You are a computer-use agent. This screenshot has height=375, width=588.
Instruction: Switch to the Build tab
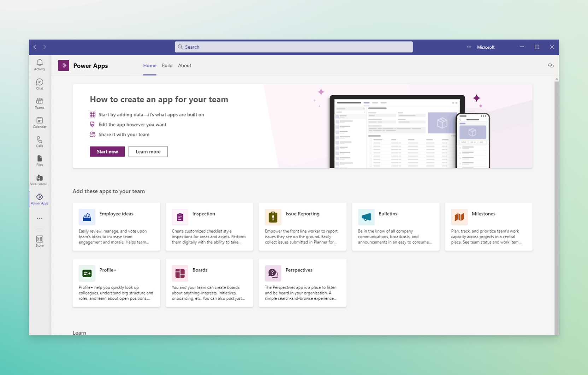coord(167,66)
